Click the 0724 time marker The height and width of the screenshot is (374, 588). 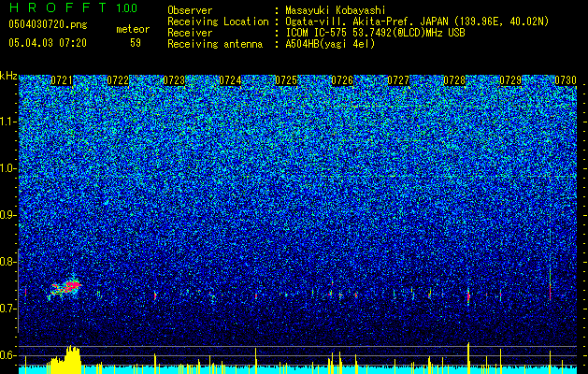click(230, 80)
